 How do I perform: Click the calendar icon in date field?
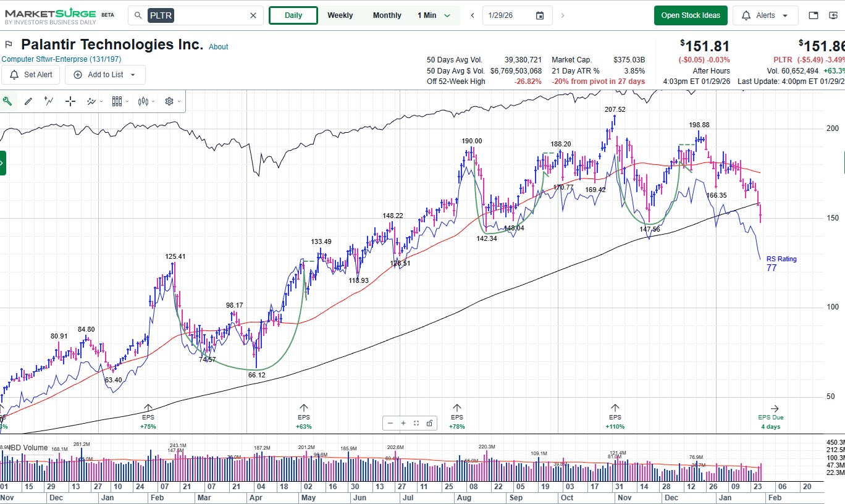click(540, 15)
